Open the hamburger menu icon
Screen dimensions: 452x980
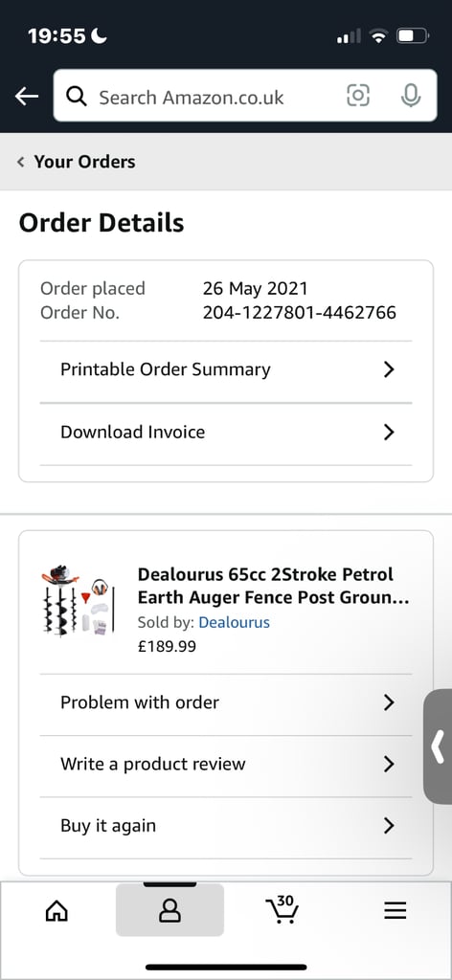pos(395,911)
